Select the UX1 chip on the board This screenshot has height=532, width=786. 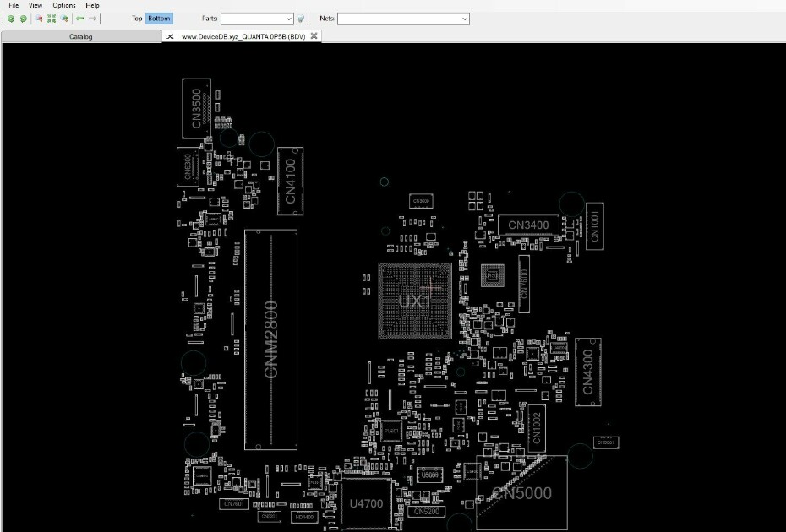tap(416, 301)
